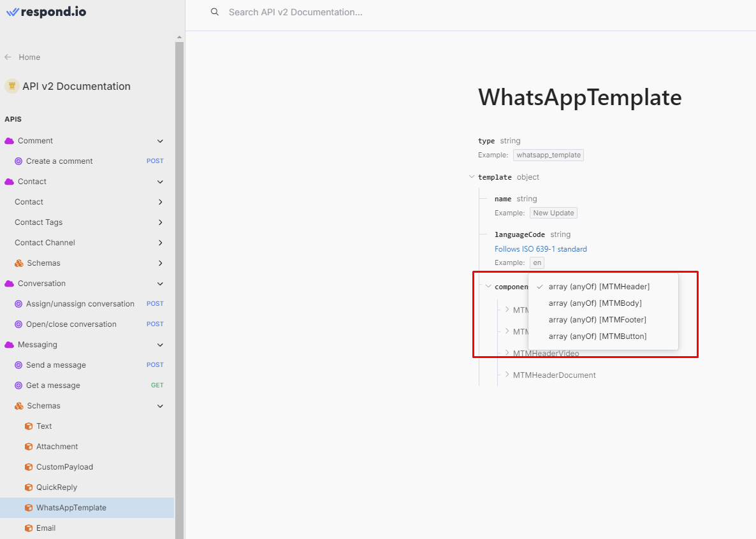This screenshot has width=756, height=539.
Task: Open Get a message endpoint
Action: [x=53, y=385]
